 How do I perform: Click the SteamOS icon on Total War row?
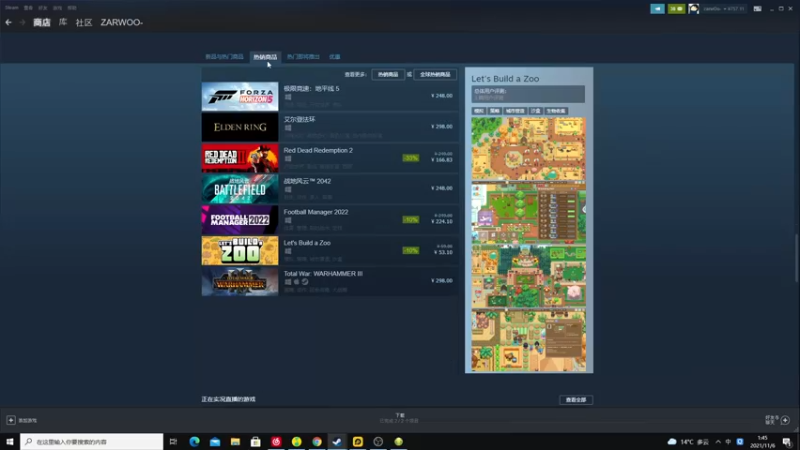click(305, 282)
